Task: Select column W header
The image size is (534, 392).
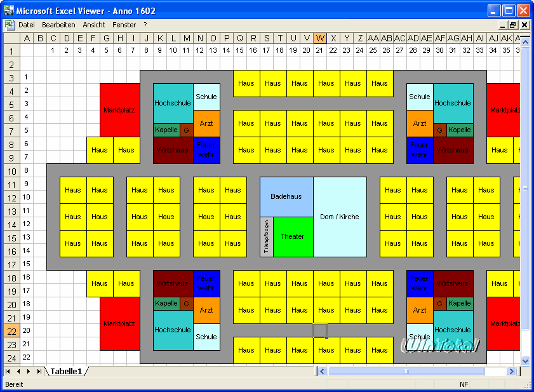Action: coord(320,38)
